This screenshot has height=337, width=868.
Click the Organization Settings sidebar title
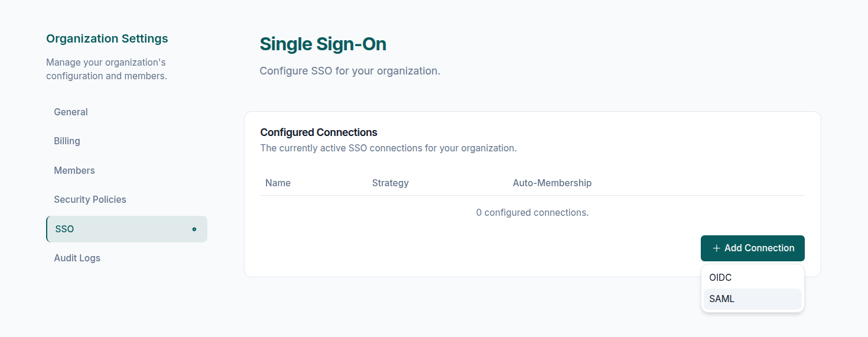(107, 39)
